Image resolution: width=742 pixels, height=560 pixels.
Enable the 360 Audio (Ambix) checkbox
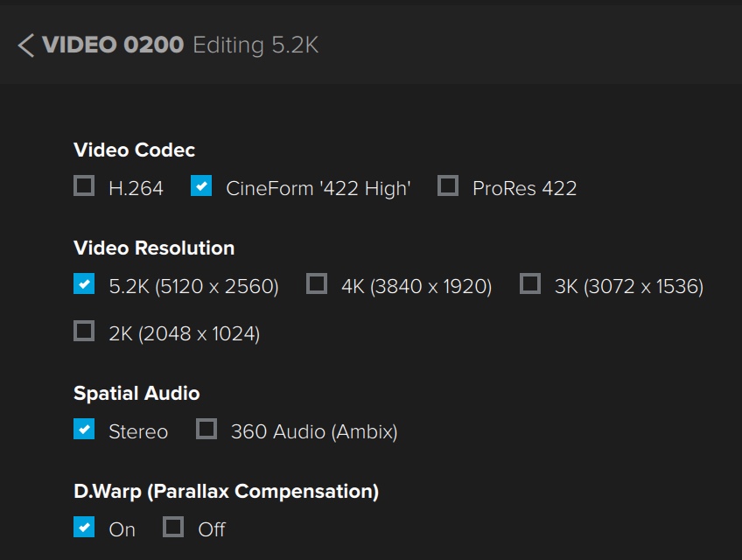coord(206,429)
